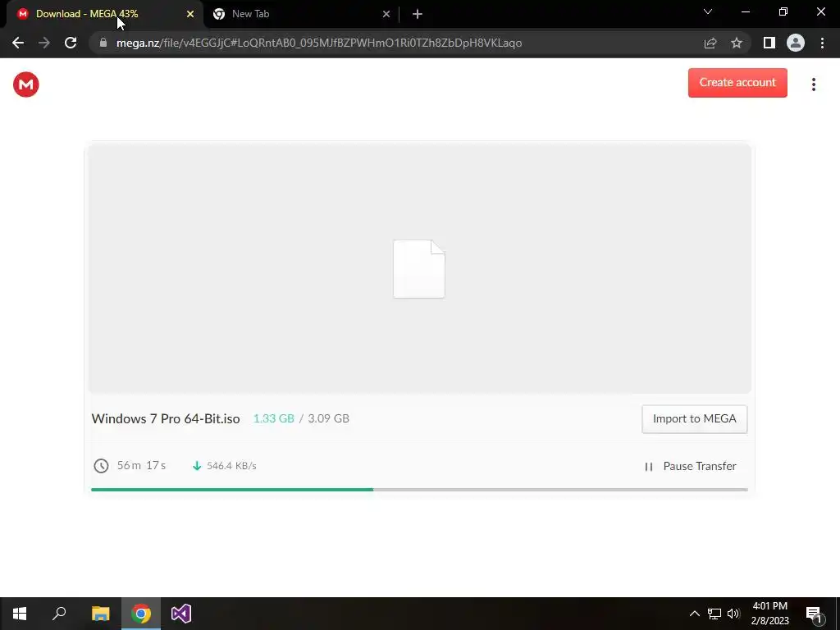Open Chrome profile avatar

(796, 43)
